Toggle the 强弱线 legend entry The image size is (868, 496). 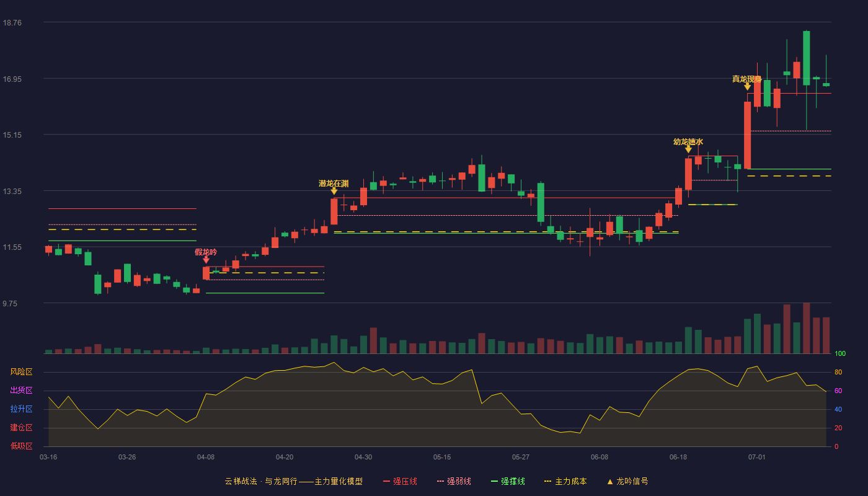(454, 481)
